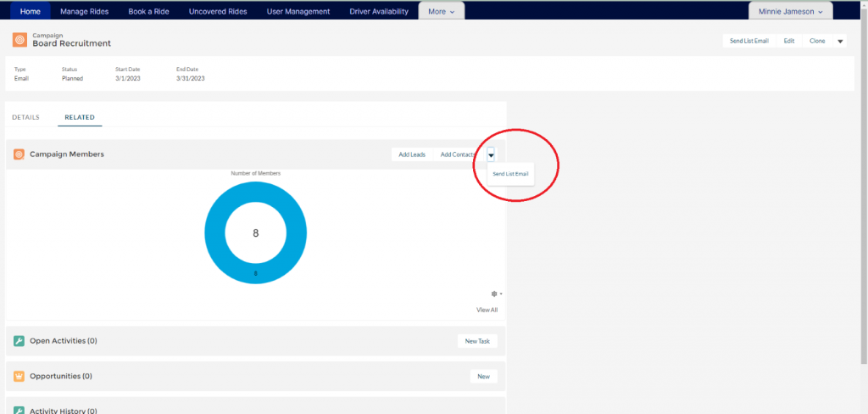This screenshot has width=868, height=414.
Task: Click the Campaign Members section icon
Action: pos(19,154)
